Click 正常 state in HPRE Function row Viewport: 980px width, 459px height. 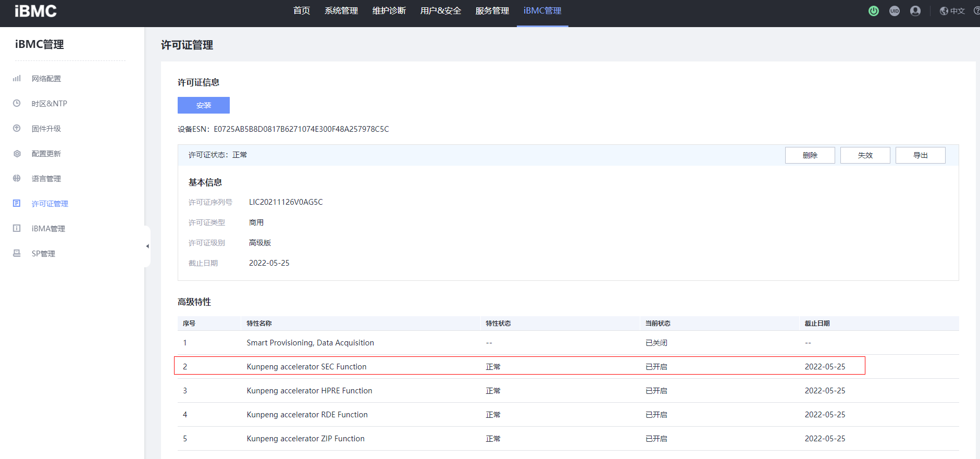coord(493,391)
